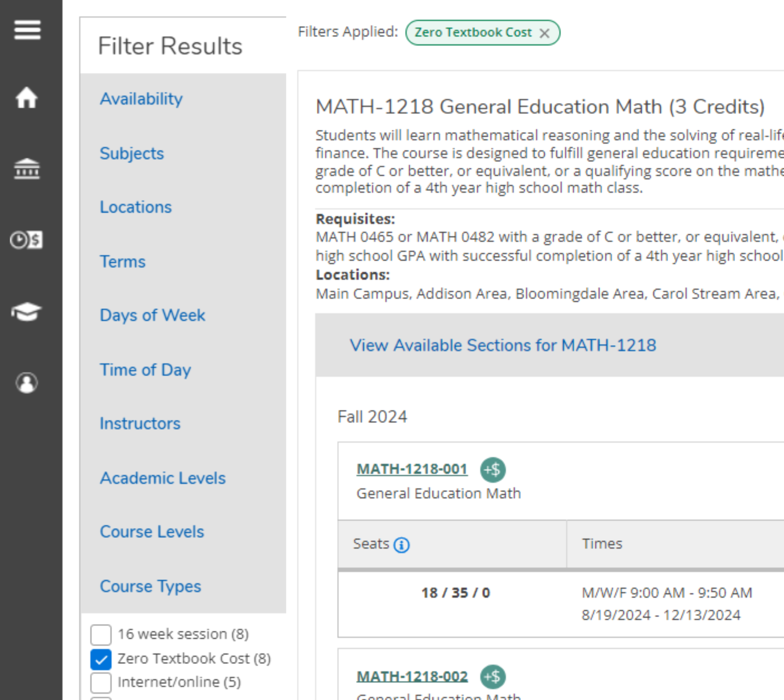784x700 pixels.
Task: Expand the Subjects filter section
Action: [x=132, y=154]
